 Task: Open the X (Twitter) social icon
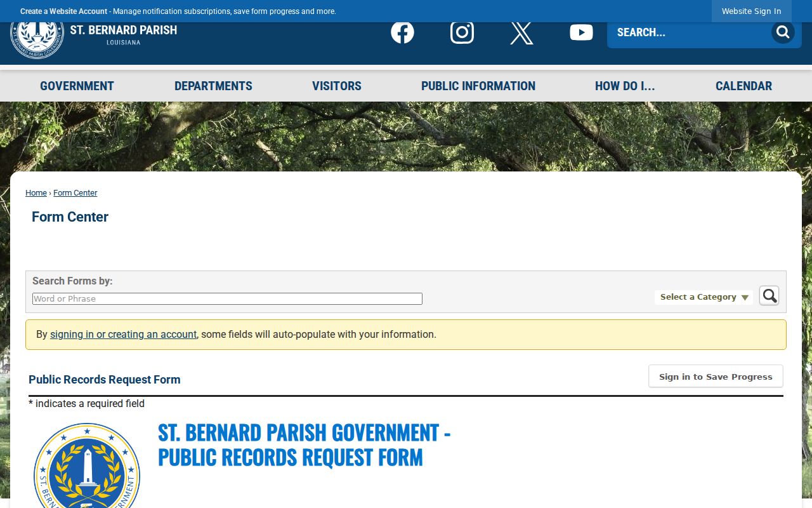[x=521, y=32]
